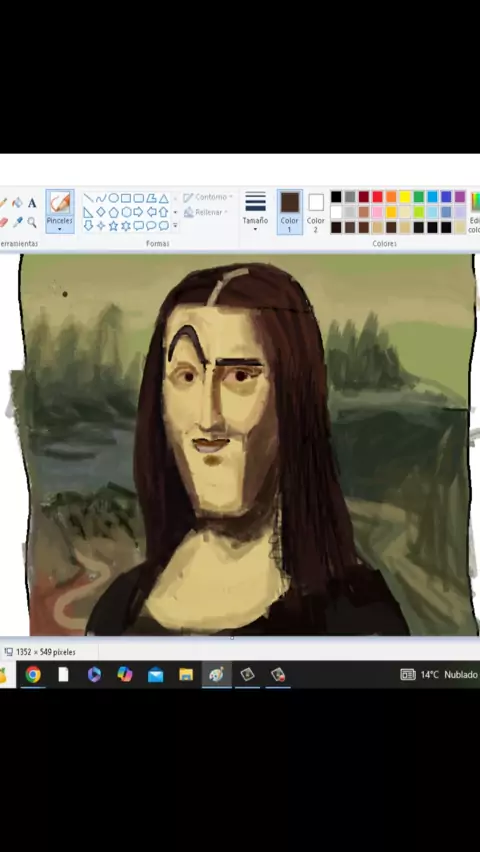Open Chrome from the taskbar
The width and height of the screenshot is (480, 852).
33,675
